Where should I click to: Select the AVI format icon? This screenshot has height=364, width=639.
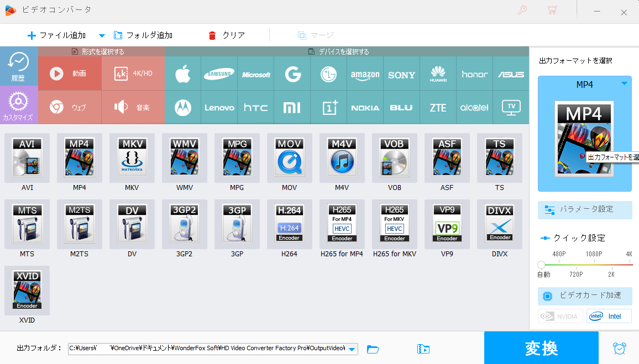pyautogui.click(x=27, y=158)
